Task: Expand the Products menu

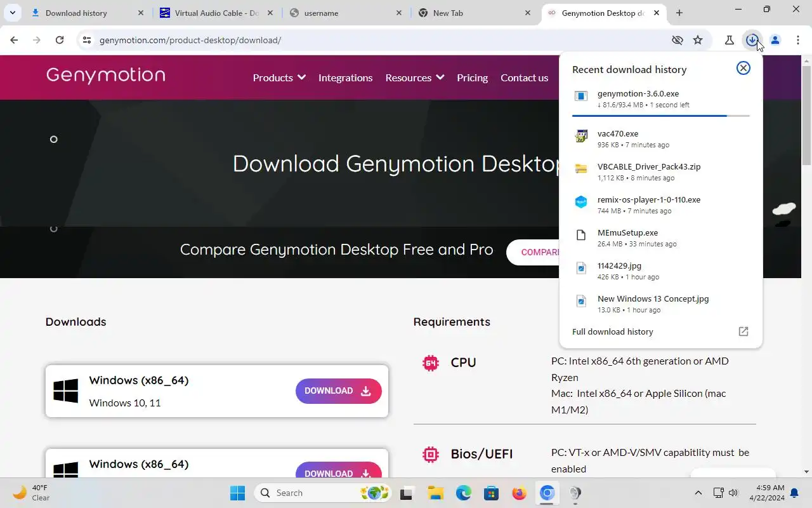Action: [x=279, y=77]
